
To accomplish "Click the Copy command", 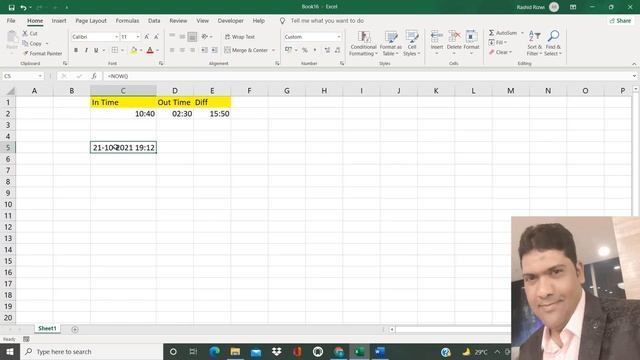I will 32,43.
